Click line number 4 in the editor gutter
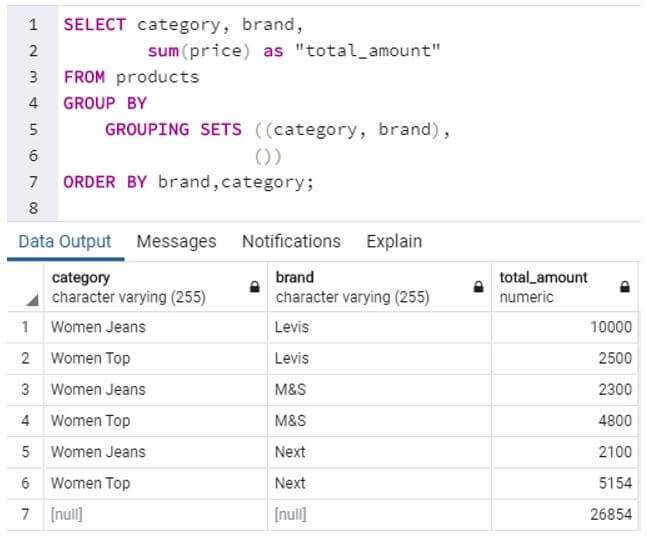This screenshot has height=540, width=647. pyautogui.click(x=33, y=103)
